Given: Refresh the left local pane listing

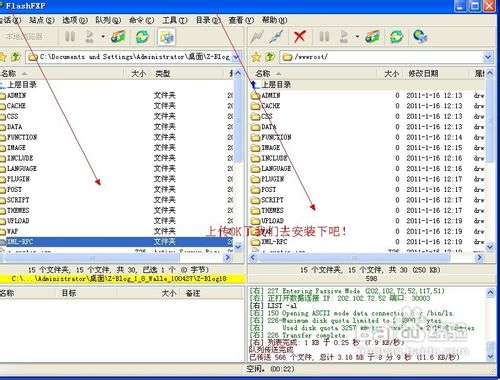Looking at the screenshot, I should [x=142, y=36].
